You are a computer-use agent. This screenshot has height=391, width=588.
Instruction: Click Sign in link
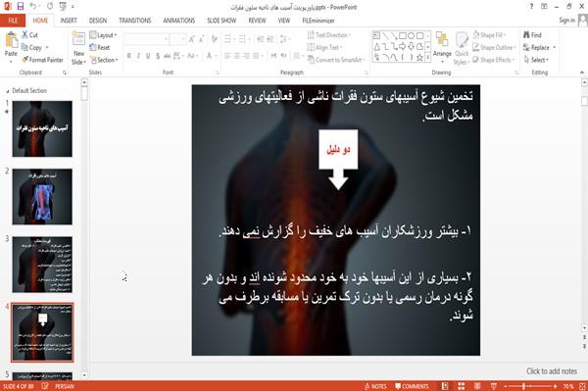566,21
